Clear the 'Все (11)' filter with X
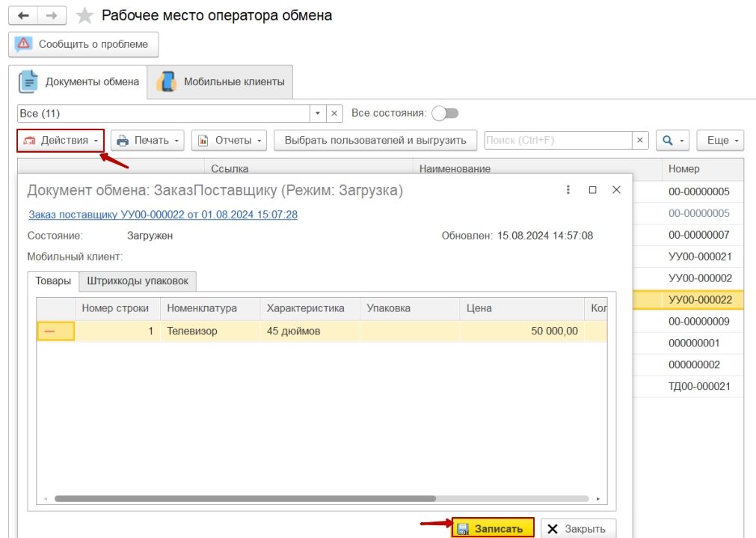Viewport: 756px width, 538px height. (x=334, y=113)
